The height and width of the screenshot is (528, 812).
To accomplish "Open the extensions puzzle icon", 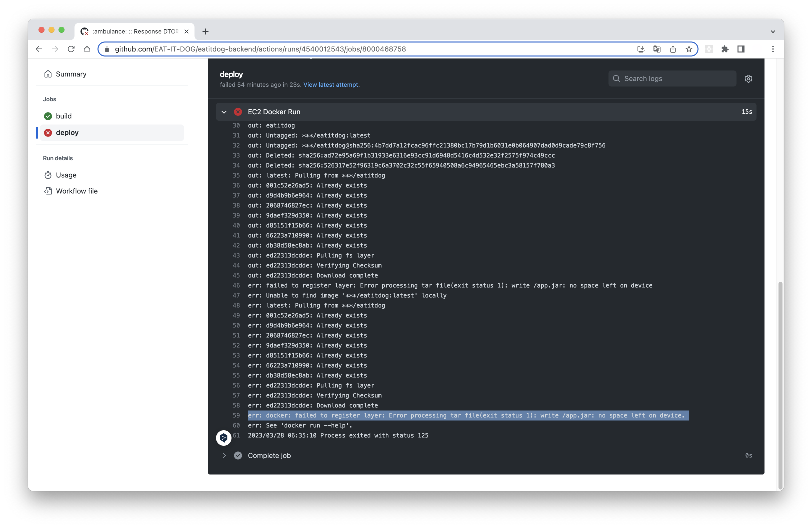I will pos(725,49).
